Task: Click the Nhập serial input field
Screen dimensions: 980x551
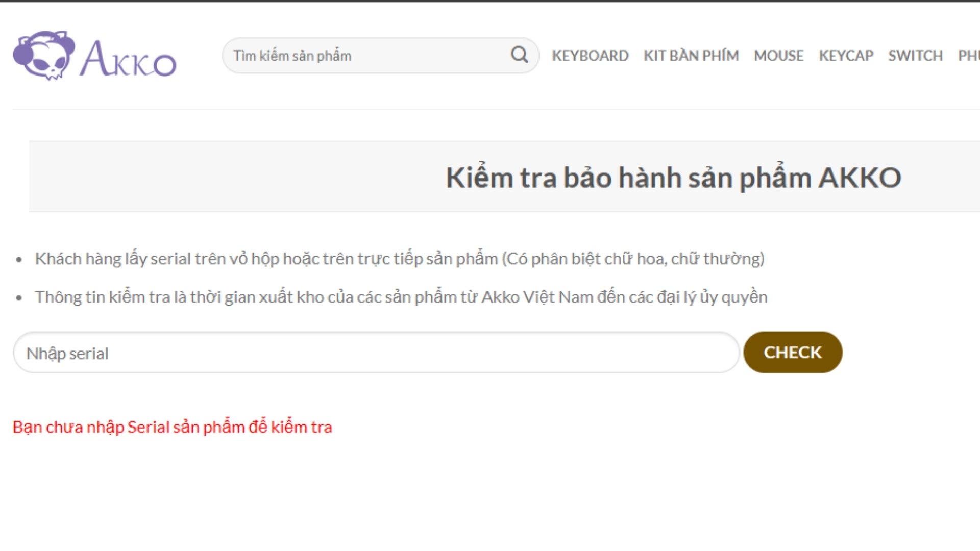Action: coord(376,353)
